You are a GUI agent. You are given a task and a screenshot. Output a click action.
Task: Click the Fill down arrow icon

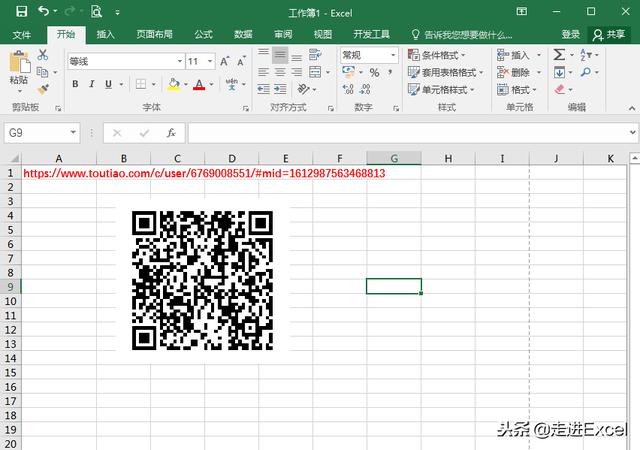click(560, 72)
